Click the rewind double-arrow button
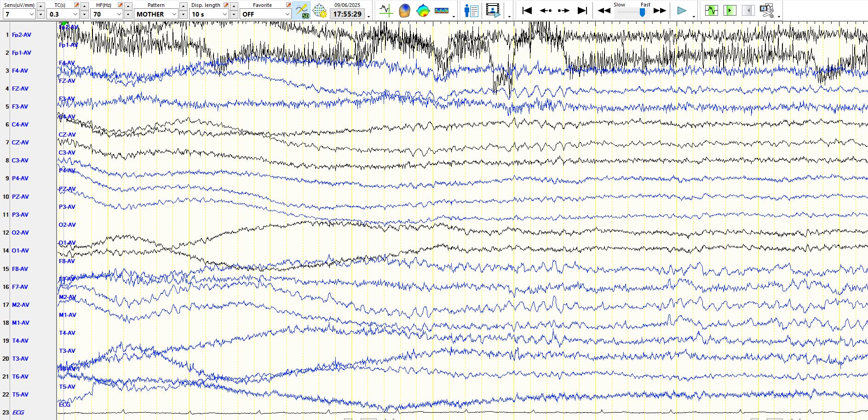Viewport: 868px width, 420px height. tap(604, 10)
